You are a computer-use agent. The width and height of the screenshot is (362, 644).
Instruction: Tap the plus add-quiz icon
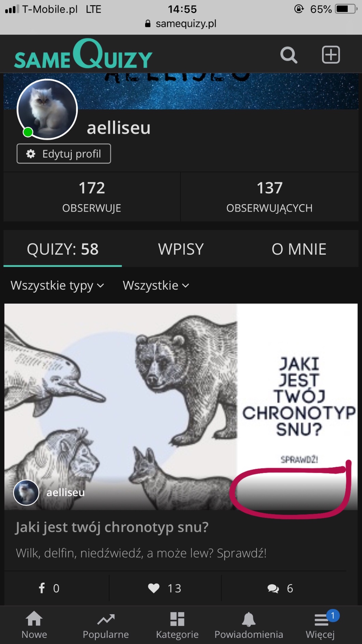pyautogui.click(x=331, y=55)
